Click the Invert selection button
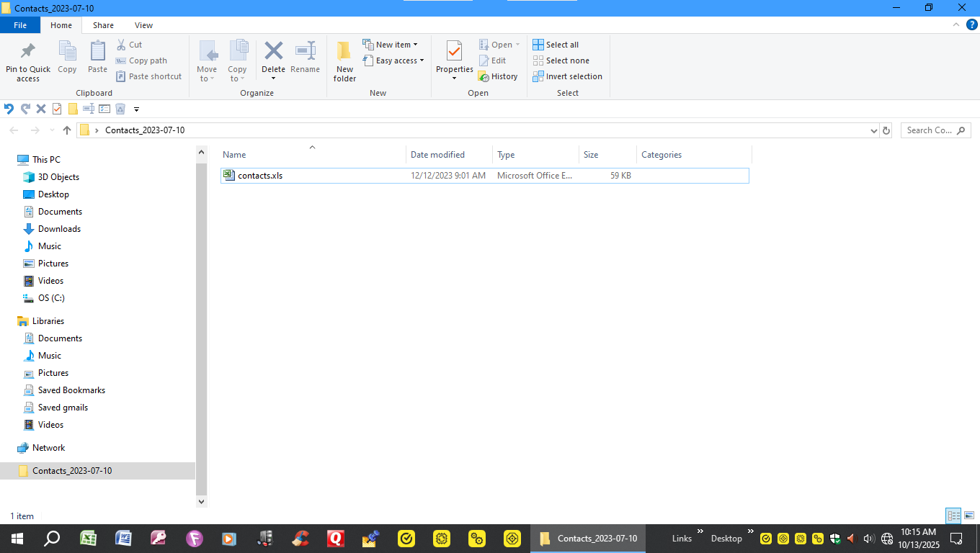This screenshot has width=980, height=553. (x=567, y=76)
